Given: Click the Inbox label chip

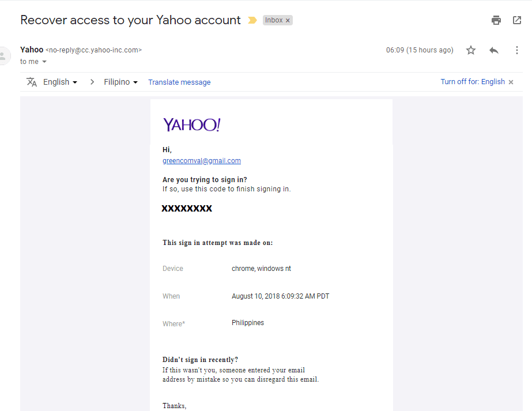Looking at the screenshot, I should [273, 20].
